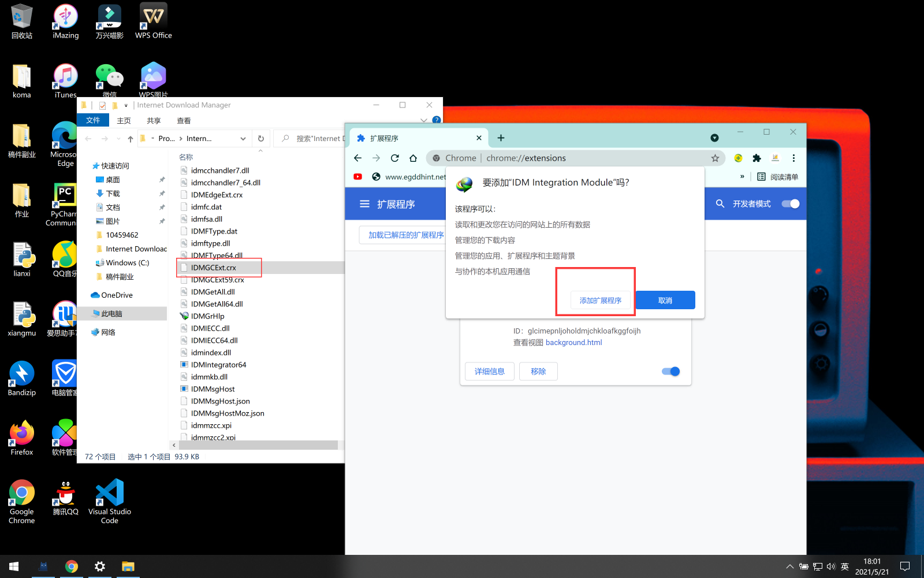Open the notification center icon
Image resolution: width=924 pixels, height=578 pixels.
[x=905, y=566]
